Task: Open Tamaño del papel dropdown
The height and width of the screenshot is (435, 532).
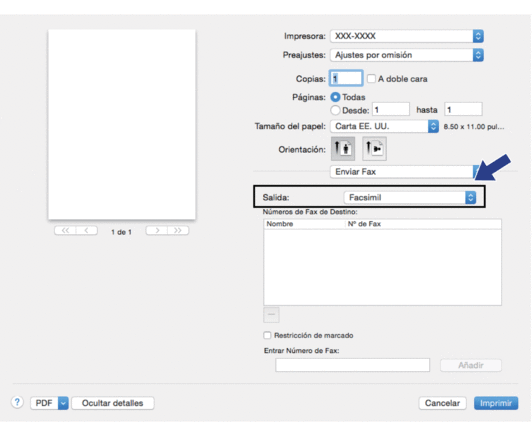Action: [384, 126]
